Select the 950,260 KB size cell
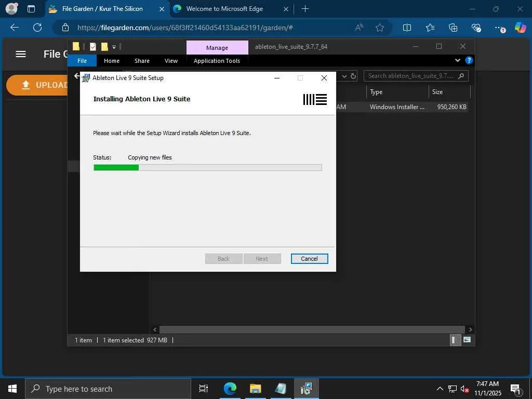This screenshot has width=532, height=399. click(x=451, y=107)
